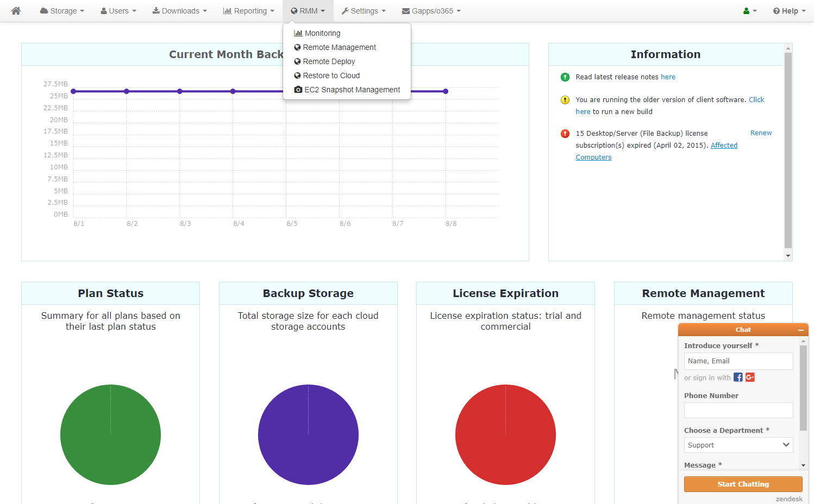
Task: Minimize the Chat widget
Action: (800, 330)
